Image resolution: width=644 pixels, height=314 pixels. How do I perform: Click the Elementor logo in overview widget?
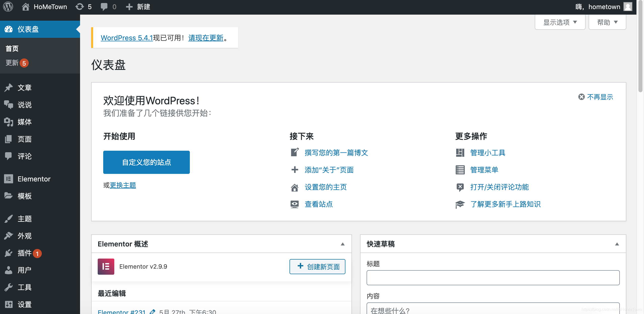pos(106,266)
